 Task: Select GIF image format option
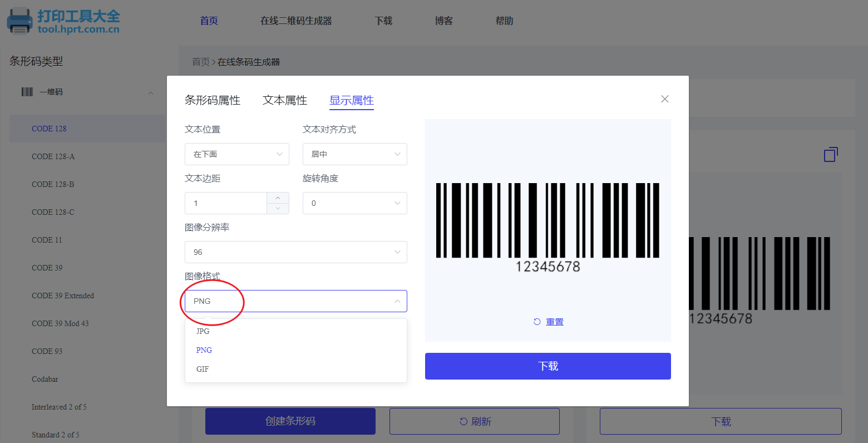pos(296,369)
